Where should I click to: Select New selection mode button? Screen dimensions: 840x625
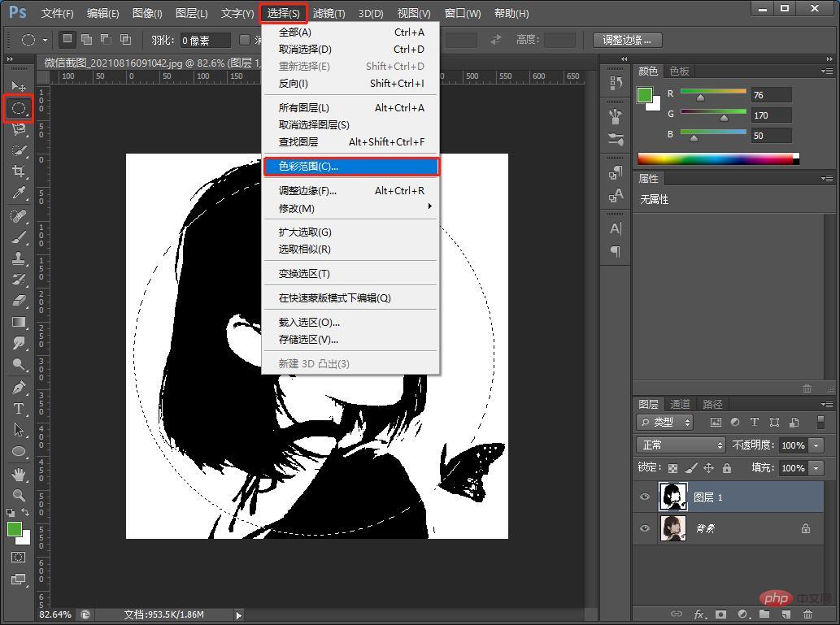[67, 39]
